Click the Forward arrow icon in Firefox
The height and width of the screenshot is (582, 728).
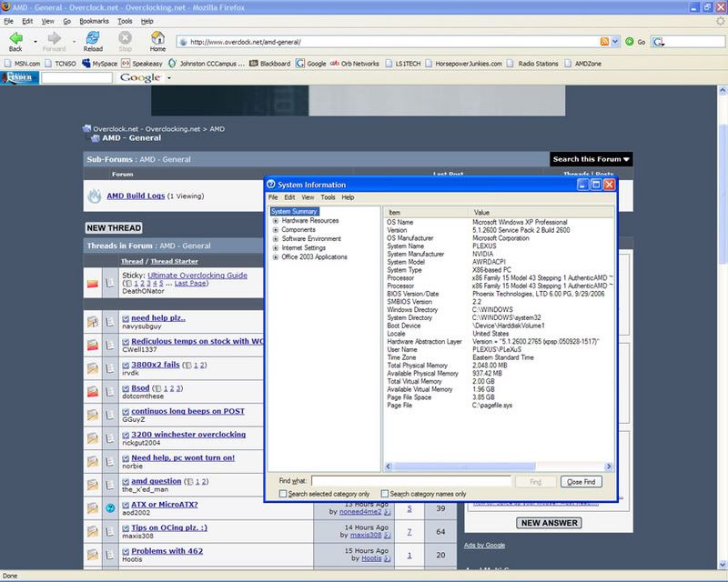tap(54, 37)
